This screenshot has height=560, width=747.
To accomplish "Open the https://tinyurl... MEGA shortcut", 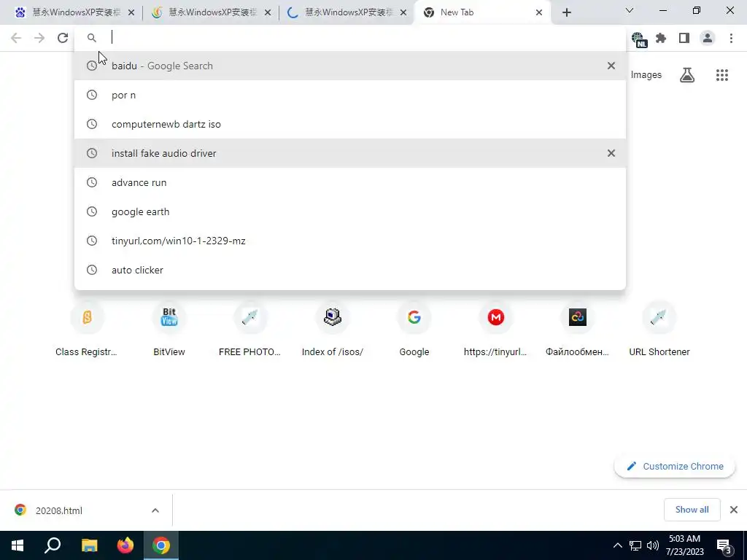I will click(495, 329).
